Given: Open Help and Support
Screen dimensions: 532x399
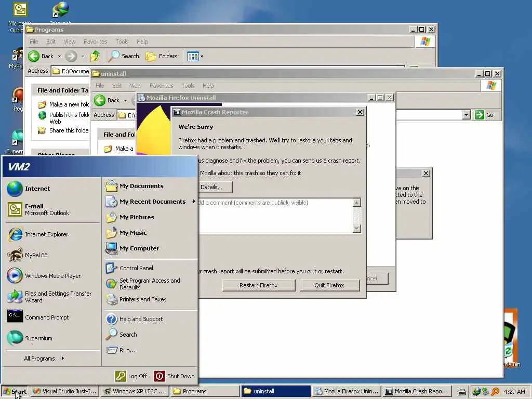Looking at the screenshot, I should coord(151,319).
